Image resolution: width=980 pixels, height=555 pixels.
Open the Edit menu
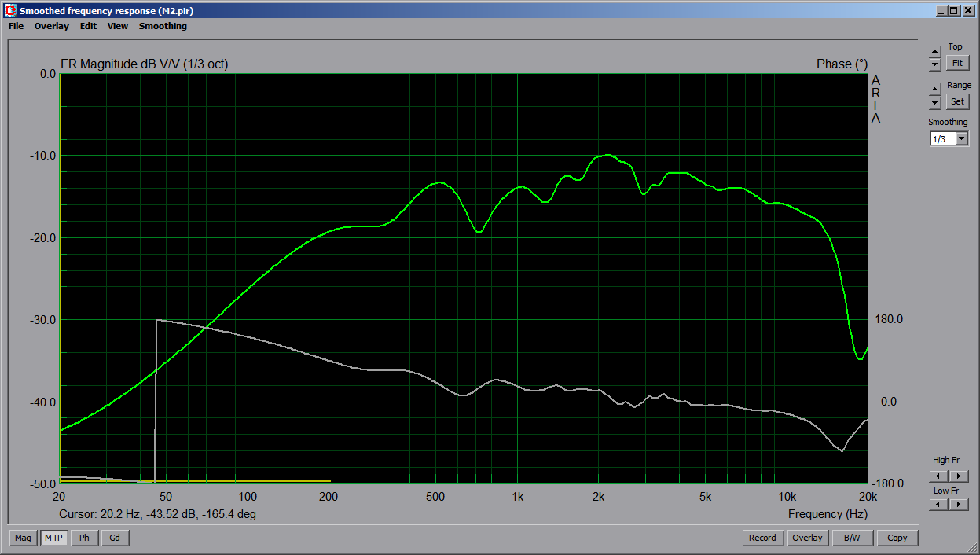(88, 26)
